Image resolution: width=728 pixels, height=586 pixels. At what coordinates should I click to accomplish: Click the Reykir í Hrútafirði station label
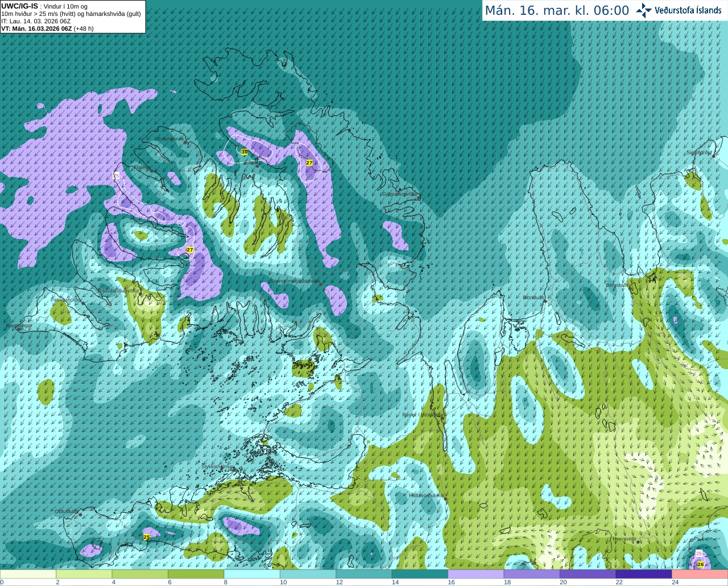pos(421,415)
